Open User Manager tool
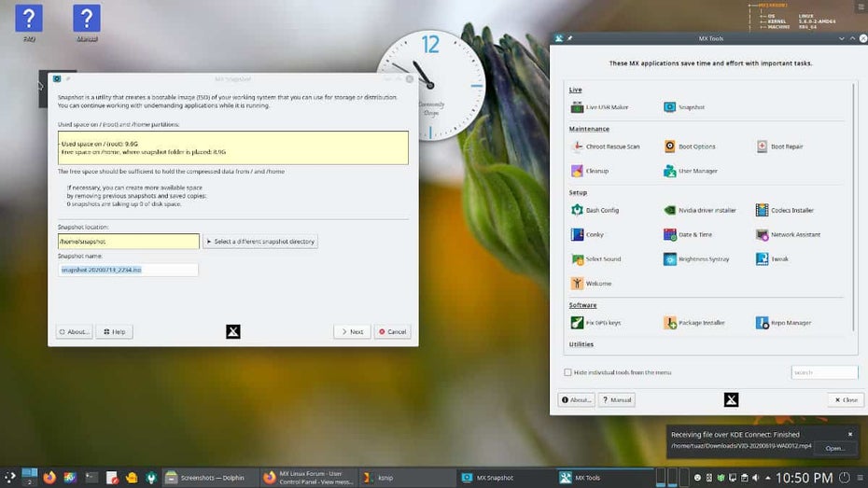This screenshot has width=868, height=488. tap(691, 171)
